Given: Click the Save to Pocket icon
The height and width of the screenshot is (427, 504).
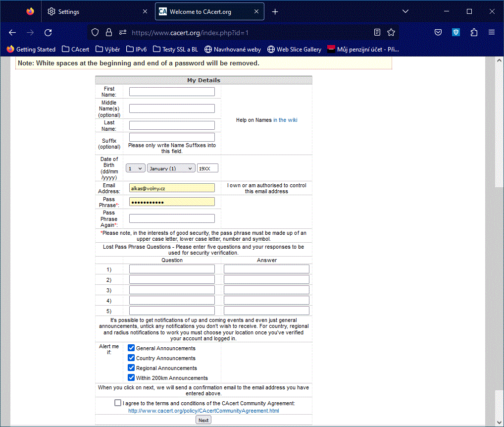Looking at the screenshot, I should 438,33.
